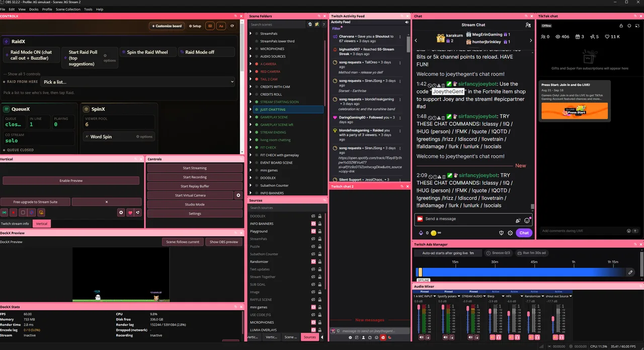
Task: Hide the MICROPHONES source in Sources list
Action: (x=313, y=322)
